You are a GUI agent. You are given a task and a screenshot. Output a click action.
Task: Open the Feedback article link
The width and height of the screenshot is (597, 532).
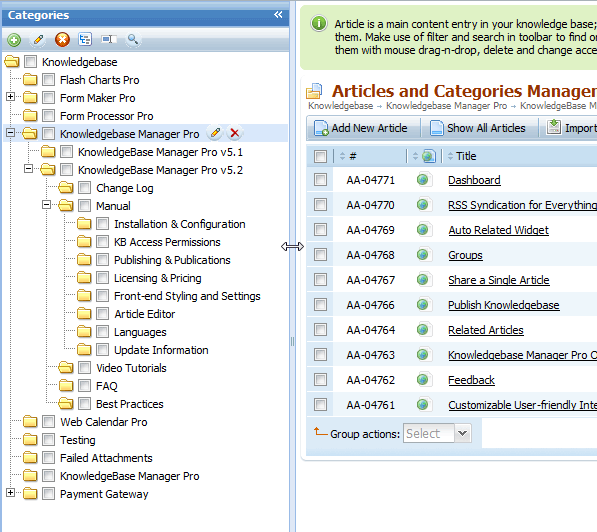click(471, 380)
